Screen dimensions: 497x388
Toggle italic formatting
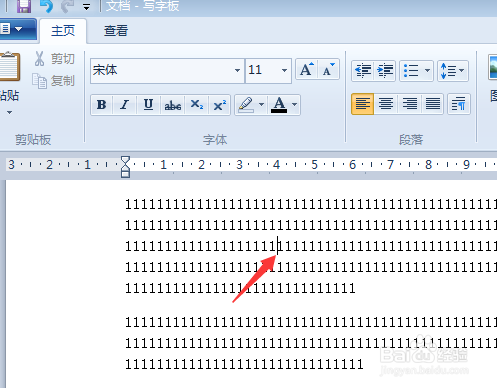(125, 105)
